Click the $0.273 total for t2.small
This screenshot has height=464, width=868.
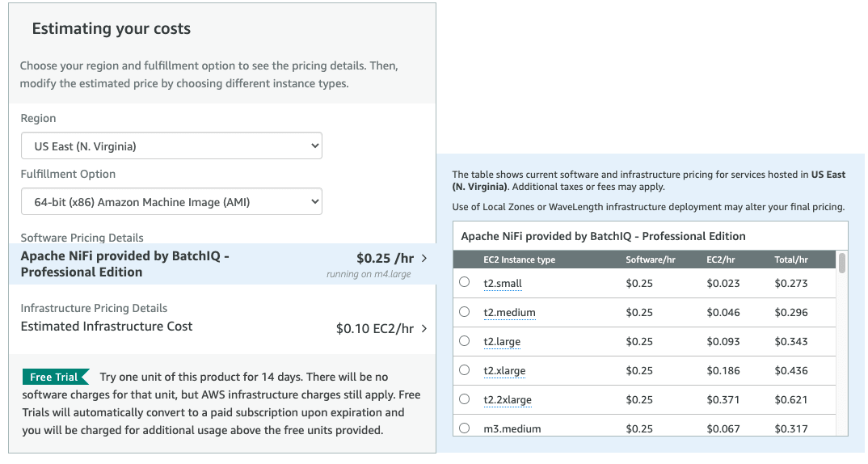(791, 284)
